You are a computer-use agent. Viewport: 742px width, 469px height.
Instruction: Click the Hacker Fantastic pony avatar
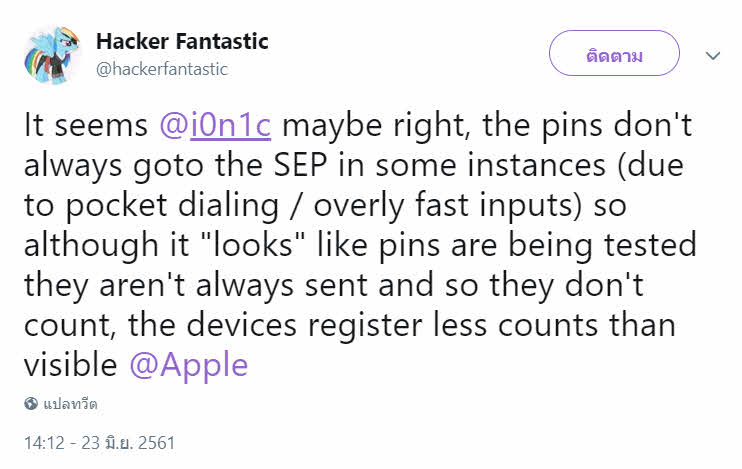tap(51, 53)
